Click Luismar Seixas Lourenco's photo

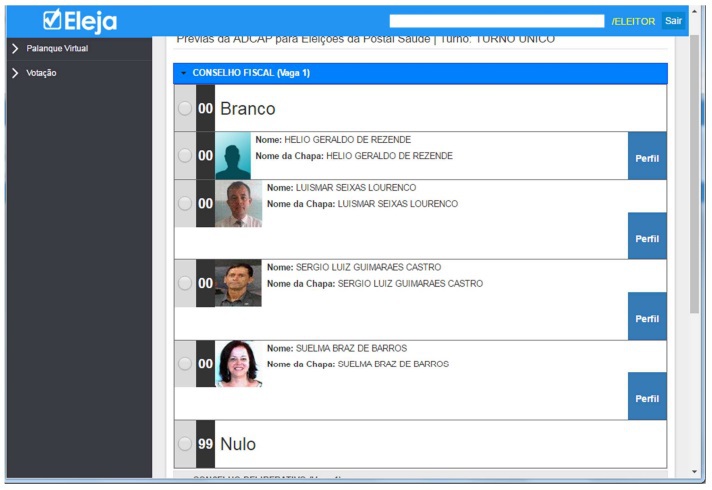click(x=238, y=203)
